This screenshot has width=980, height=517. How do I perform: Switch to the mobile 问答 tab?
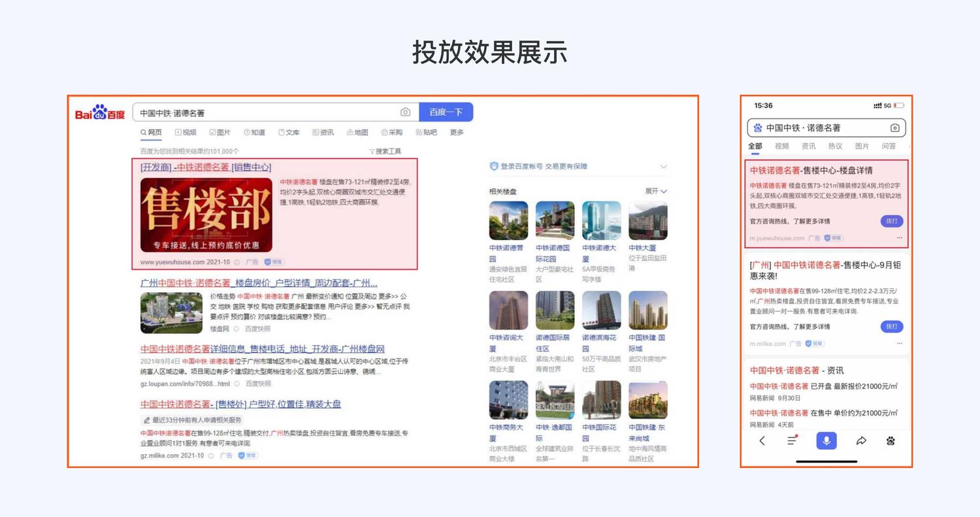pos(889,146)
